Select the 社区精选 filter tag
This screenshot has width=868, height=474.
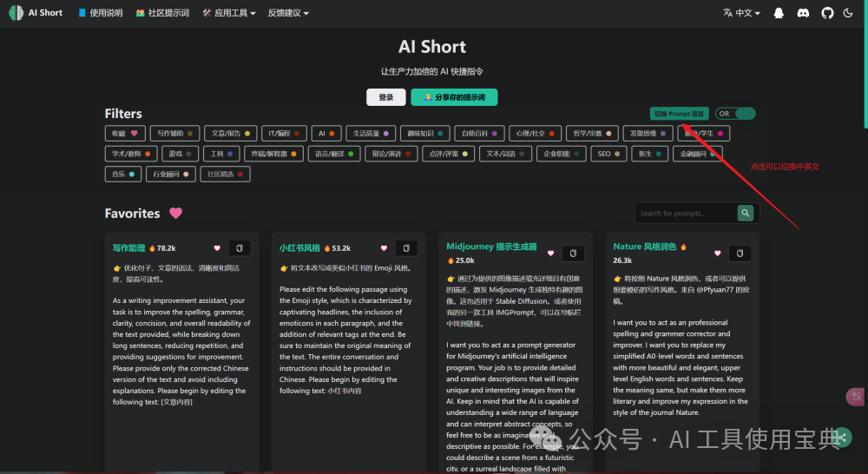coord(226,174)
